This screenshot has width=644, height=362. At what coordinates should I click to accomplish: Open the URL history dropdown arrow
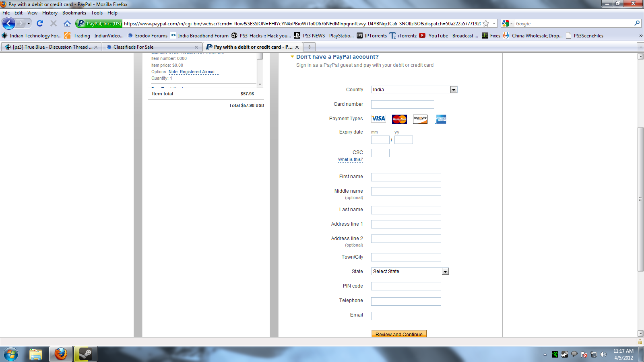(x=494, y=23)
